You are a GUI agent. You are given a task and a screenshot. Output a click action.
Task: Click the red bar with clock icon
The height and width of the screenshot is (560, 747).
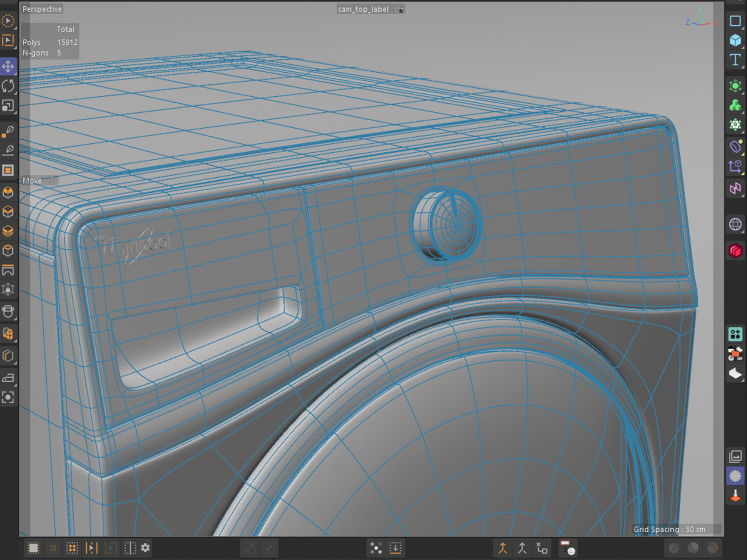(568, 548)
